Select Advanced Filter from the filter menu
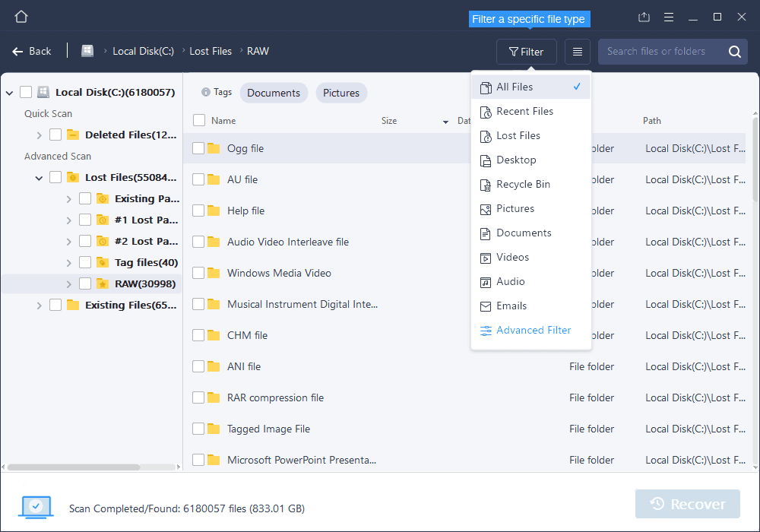Screen dimensions: 760x532 click(533, 330)
